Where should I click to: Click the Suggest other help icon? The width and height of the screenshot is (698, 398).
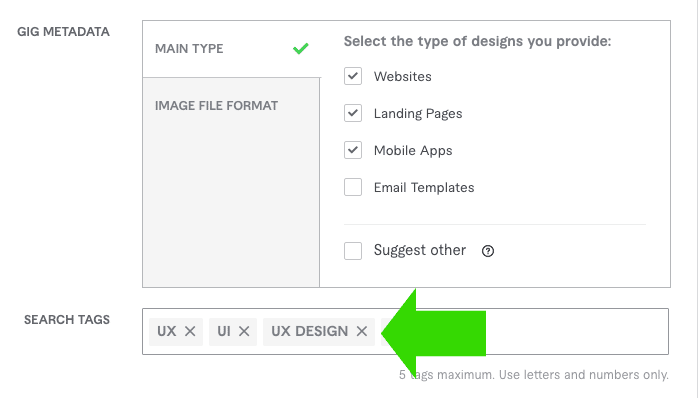tap(488, 251)
